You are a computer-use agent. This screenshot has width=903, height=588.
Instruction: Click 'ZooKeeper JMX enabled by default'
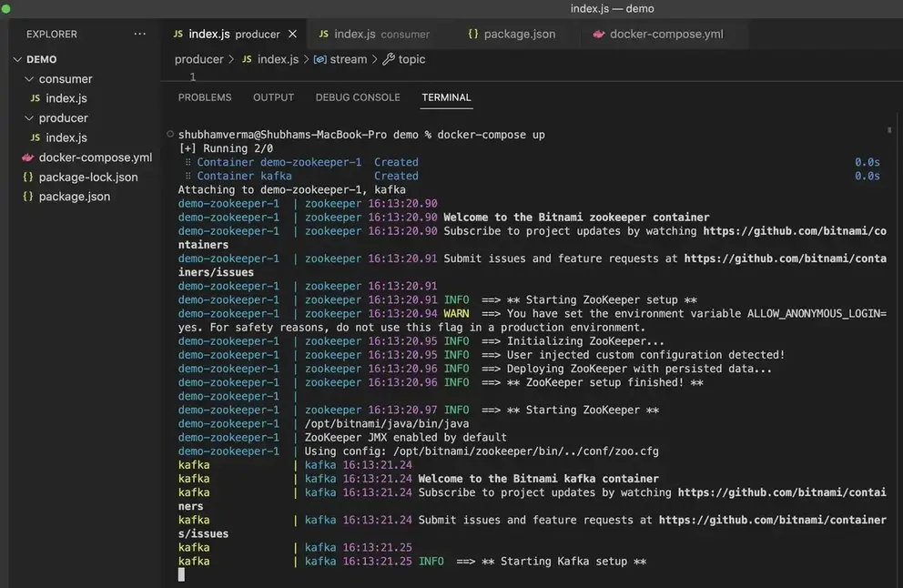click(x=405, y=438)
